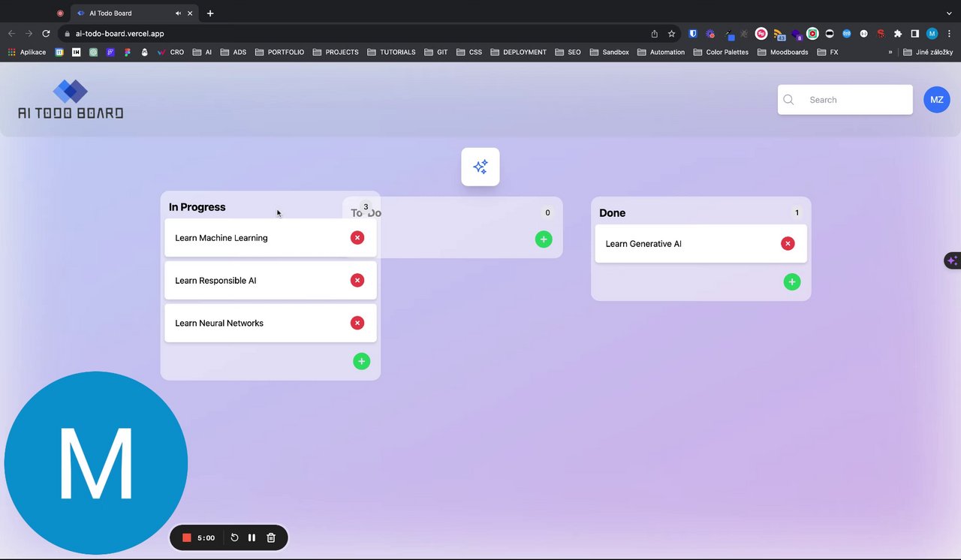
Task: Open the RSS feed extension with badge 43
Action: click(x=779, y=34)
